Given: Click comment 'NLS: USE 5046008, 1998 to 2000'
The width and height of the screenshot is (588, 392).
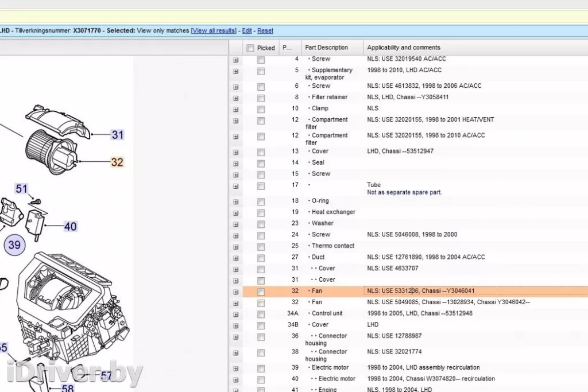Looking at the screenshot, I should [x=412, y=234].
